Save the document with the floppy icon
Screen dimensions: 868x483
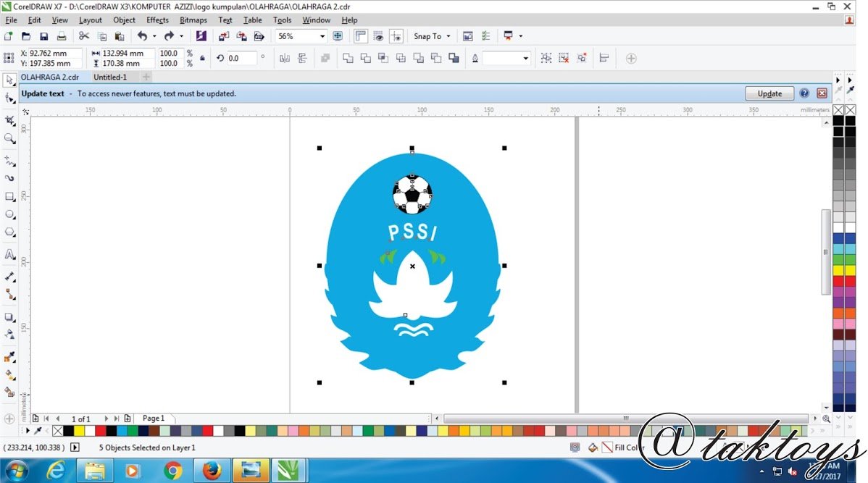point(43,36)
